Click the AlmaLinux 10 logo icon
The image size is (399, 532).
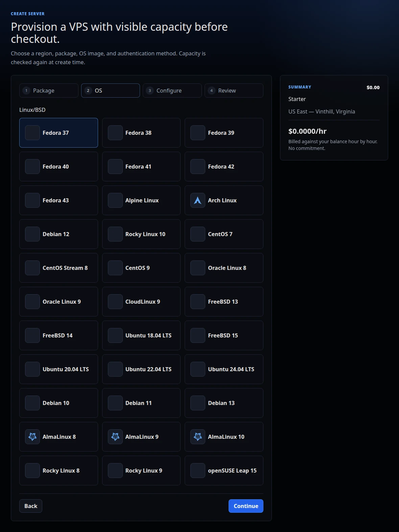click(x=198, y=437)
